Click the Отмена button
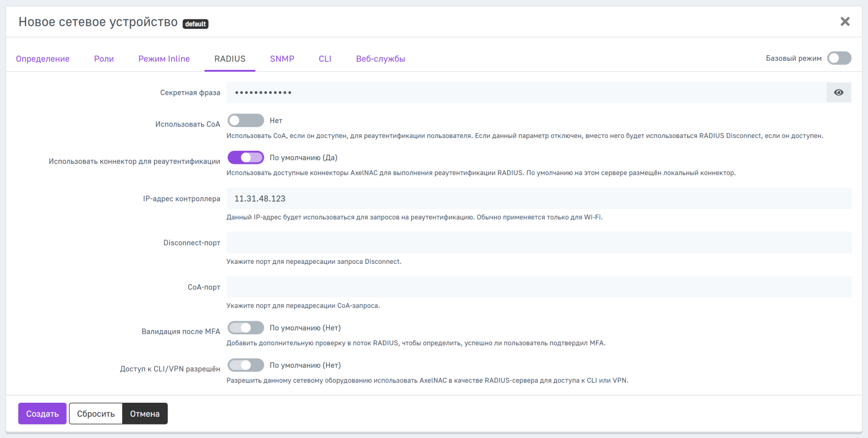 (x=145, y=414)
